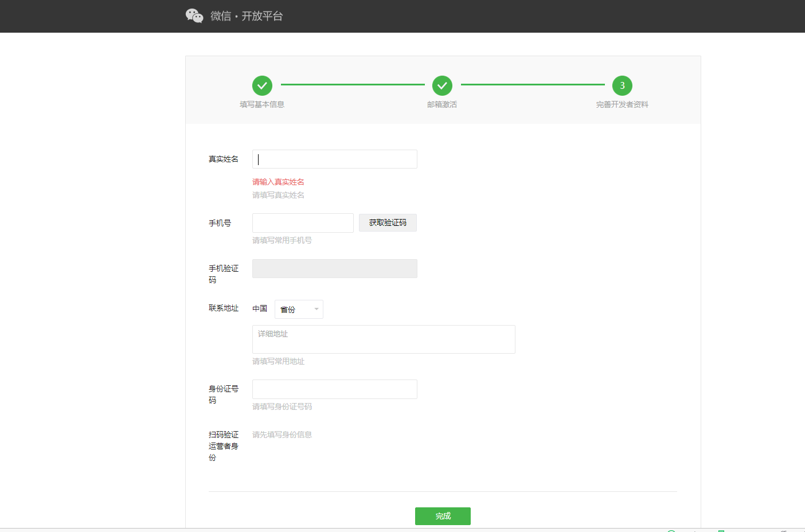
Task: Click the WeChat logo icon in header
Action: tap(194, 16)
